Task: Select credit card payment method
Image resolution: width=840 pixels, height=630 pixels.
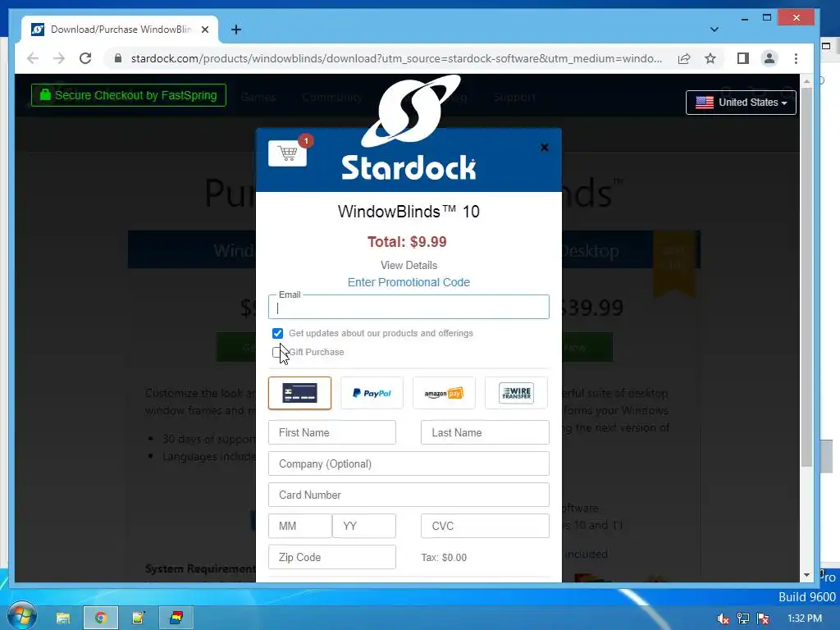Action: pos(299,393)
